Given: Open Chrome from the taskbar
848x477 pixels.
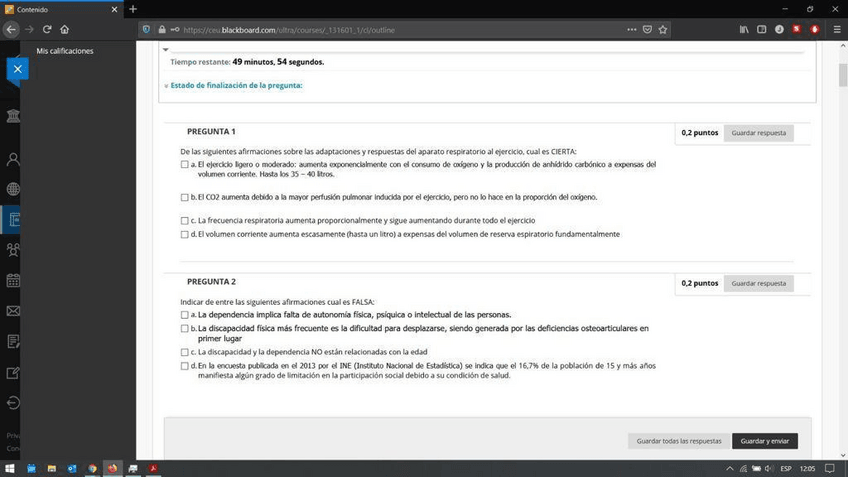Looking at the screenshot, I should (92, 468).
